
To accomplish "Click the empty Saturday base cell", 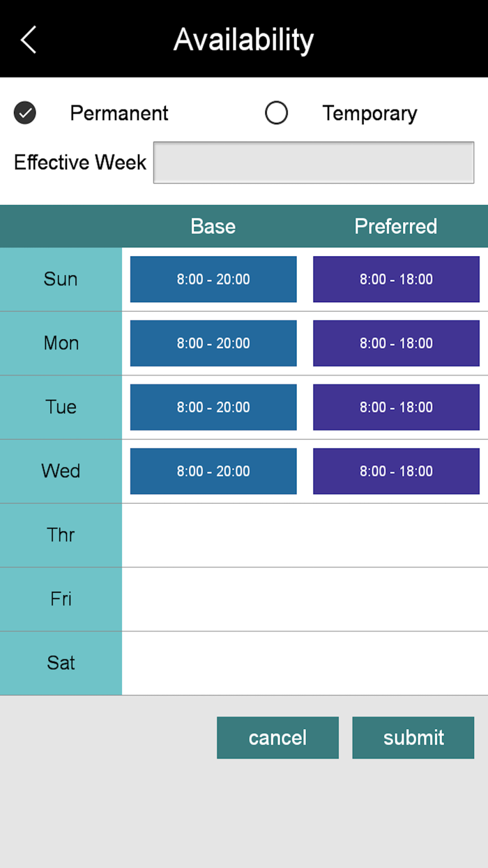I will [x=213, y=664].
